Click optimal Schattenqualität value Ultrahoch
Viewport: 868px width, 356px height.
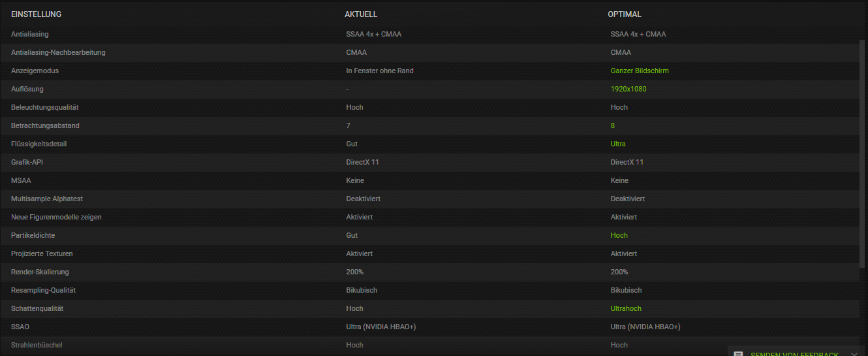(627, 308)
